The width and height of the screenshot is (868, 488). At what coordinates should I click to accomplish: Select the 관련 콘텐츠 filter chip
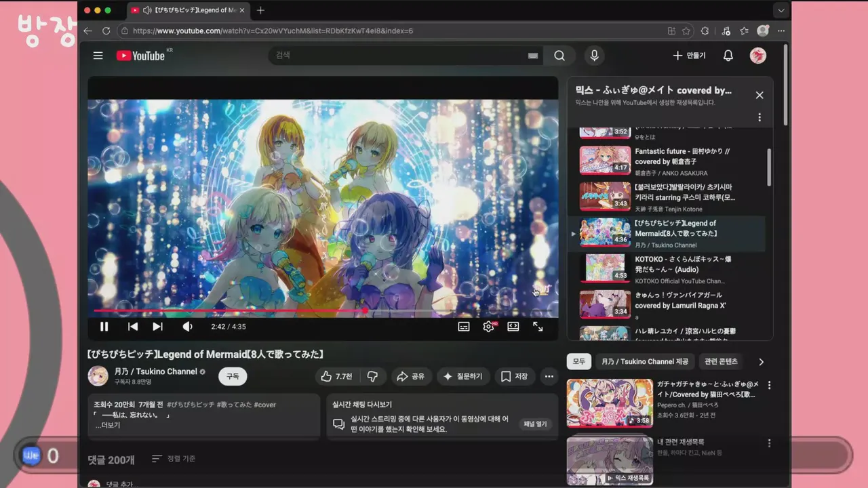pyautogui.click(x=721, y=361)
